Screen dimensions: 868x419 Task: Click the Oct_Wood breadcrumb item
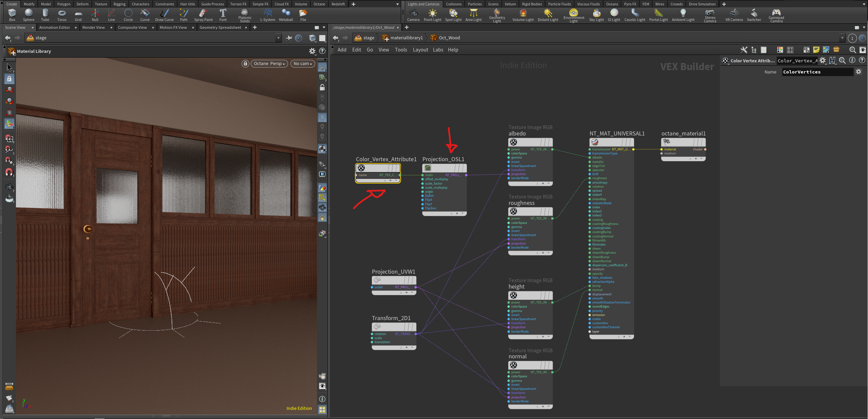[x=449, y=38]
